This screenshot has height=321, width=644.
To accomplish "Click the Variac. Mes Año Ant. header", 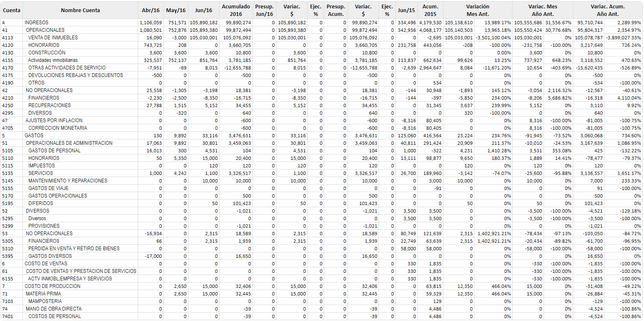I will 543,10.
